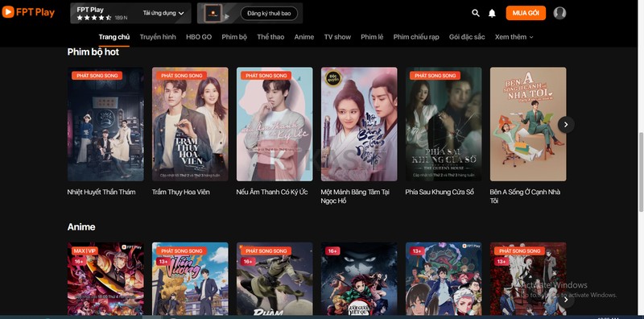
Task: Open the MAX VIP anime poster
Action: pyautogui.click(x=105, y=279)
